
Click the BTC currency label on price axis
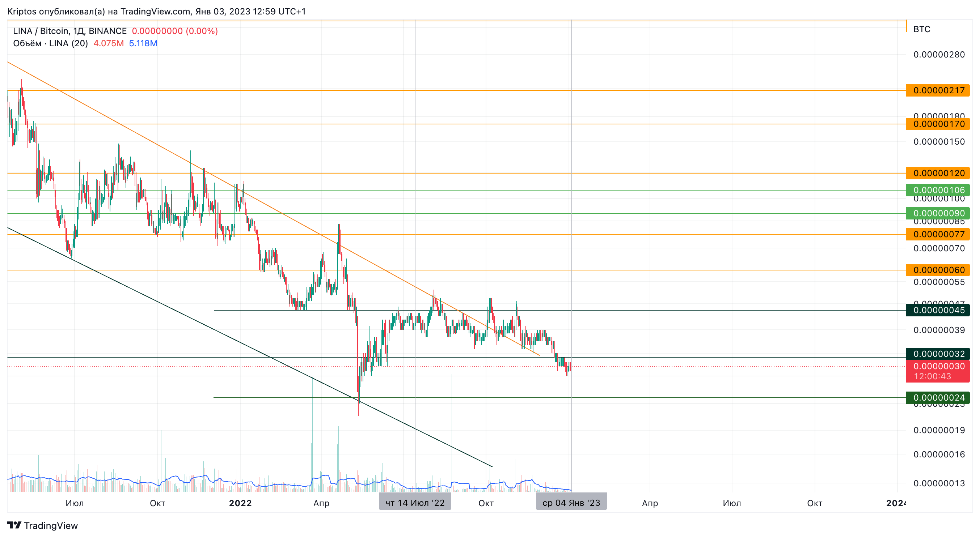pos(921,29)
